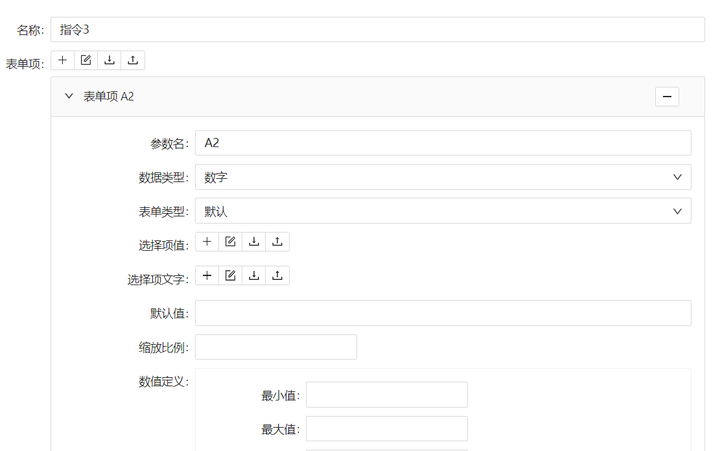Open the edit icon beside 表单项

(86, 60)
